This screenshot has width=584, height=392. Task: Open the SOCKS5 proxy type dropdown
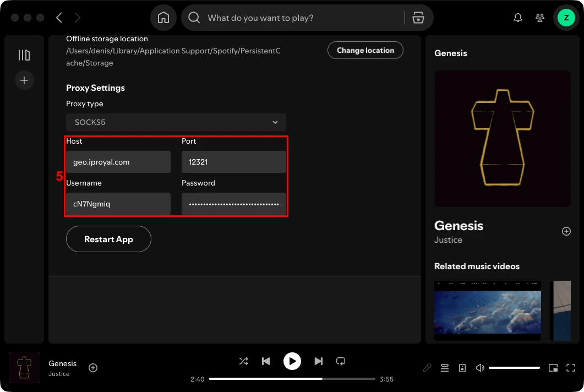point(176,122)
